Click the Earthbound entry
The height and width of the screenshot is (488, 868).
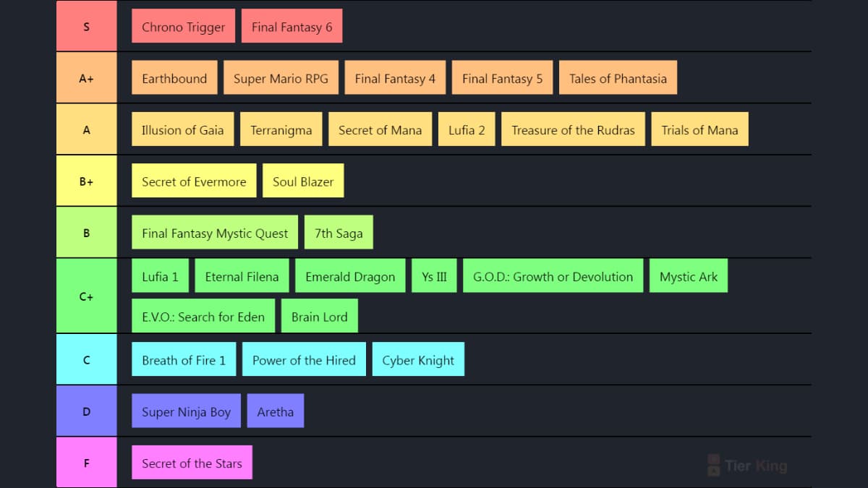click(174, 77)
